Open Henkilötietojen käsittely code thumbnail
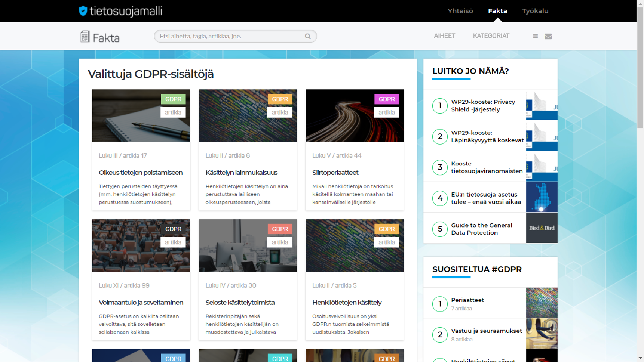Screen dimensions: 644x362 tap(355, 246)
